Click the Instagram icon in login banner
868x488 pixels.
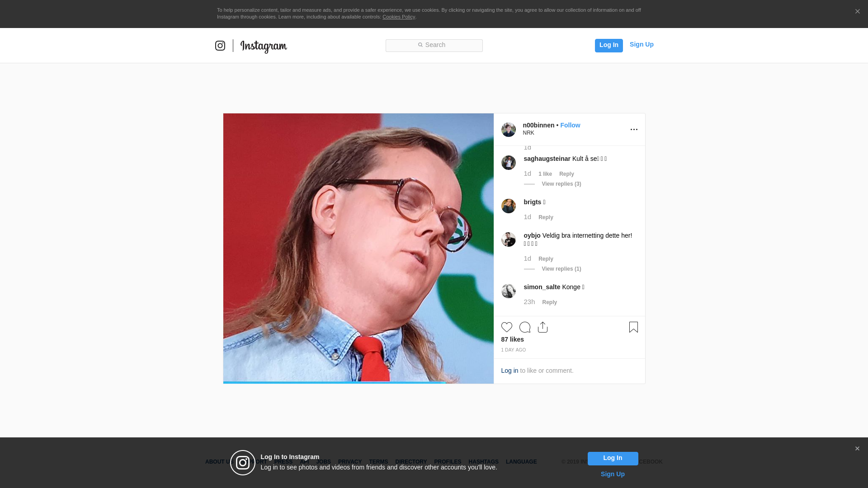click(243, 463)
